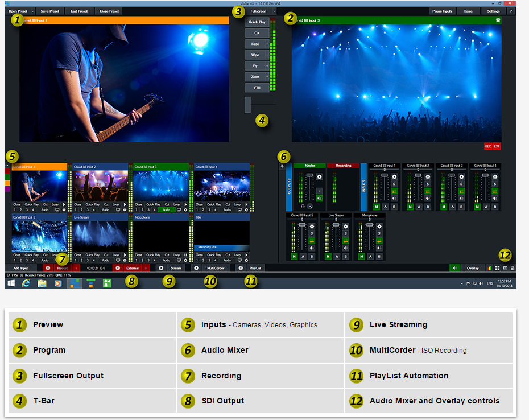The height and width of the screenshot is (420, 529).
Task: Open the MultiCorder settings gear
Action: [x=196, y=268]
